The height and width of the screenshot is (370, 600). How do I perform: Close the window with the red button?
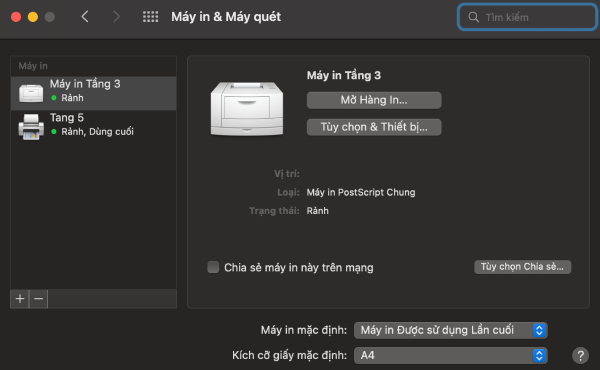tap(16, 17)
